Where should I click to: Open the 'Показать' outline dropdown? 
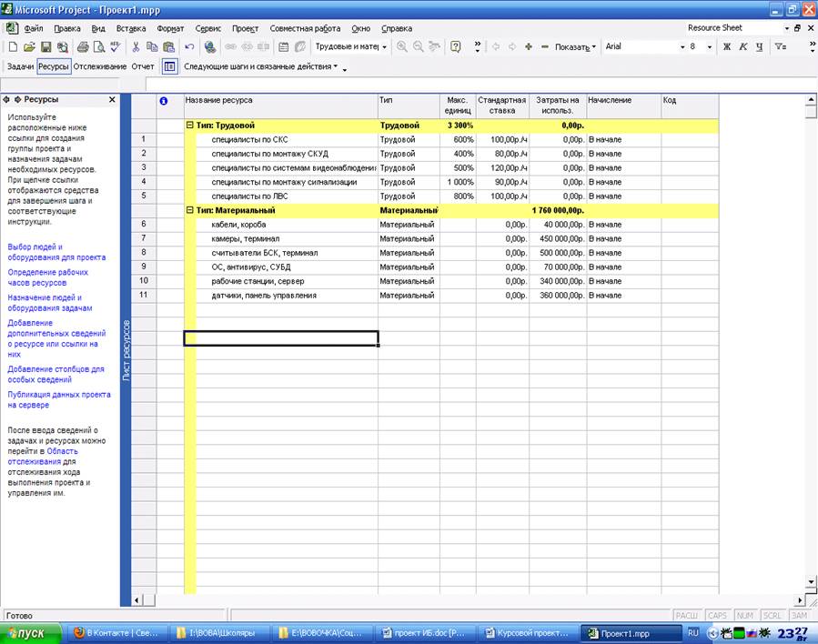pos(575,46)
